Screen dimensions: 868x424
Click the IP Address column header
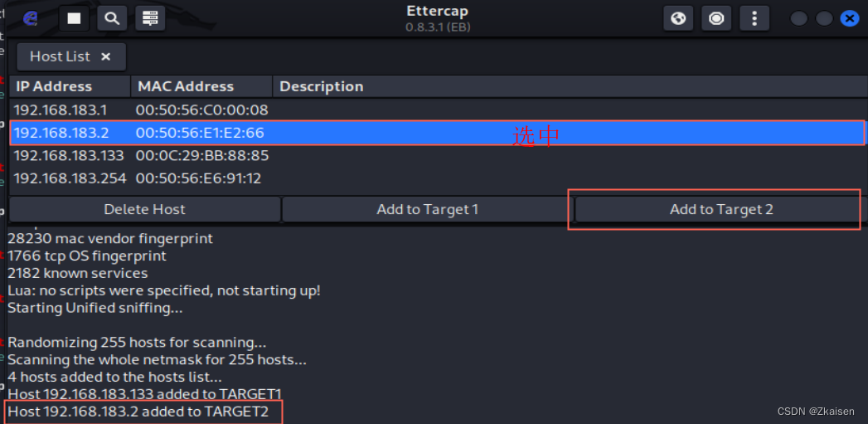[70, 86]
